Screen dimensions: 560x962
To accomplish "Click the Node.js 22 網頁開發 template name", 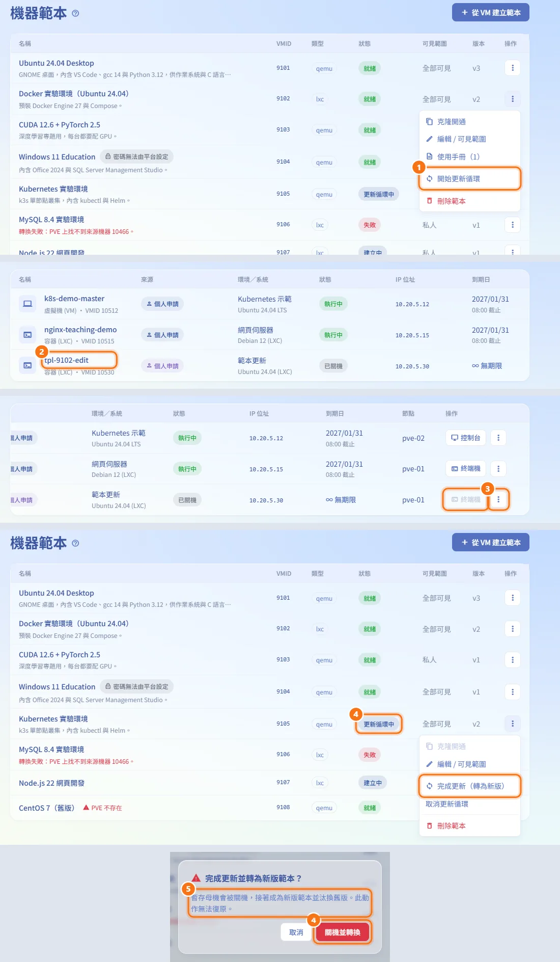I will (x=51, y=783).
